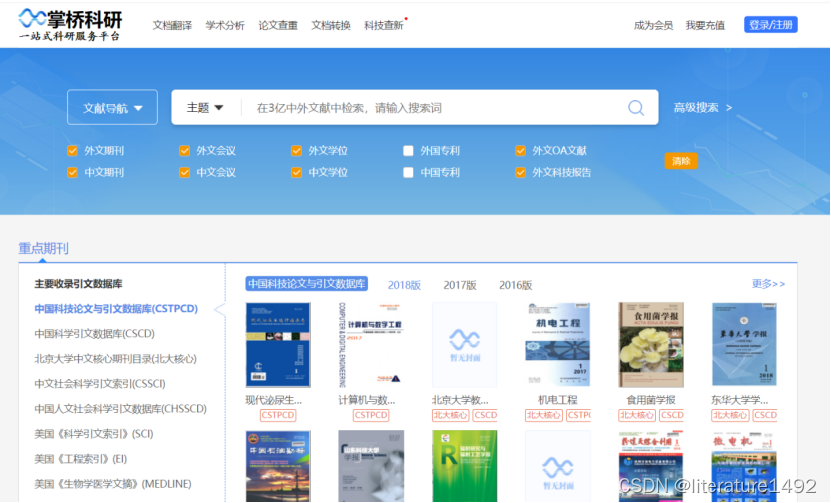
Task: Click 北大核心 tag under 北京大学教...
Action: coord(450,415)
